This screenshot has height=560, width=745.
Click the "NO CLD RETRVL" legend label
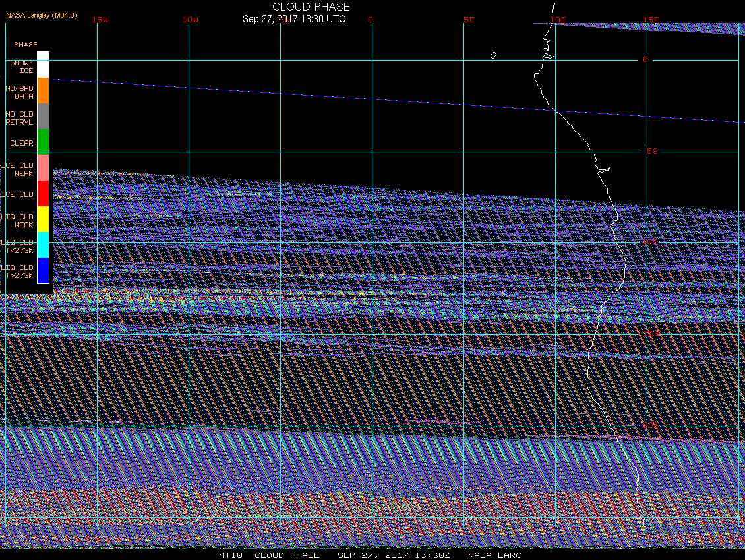coord(20,118)
